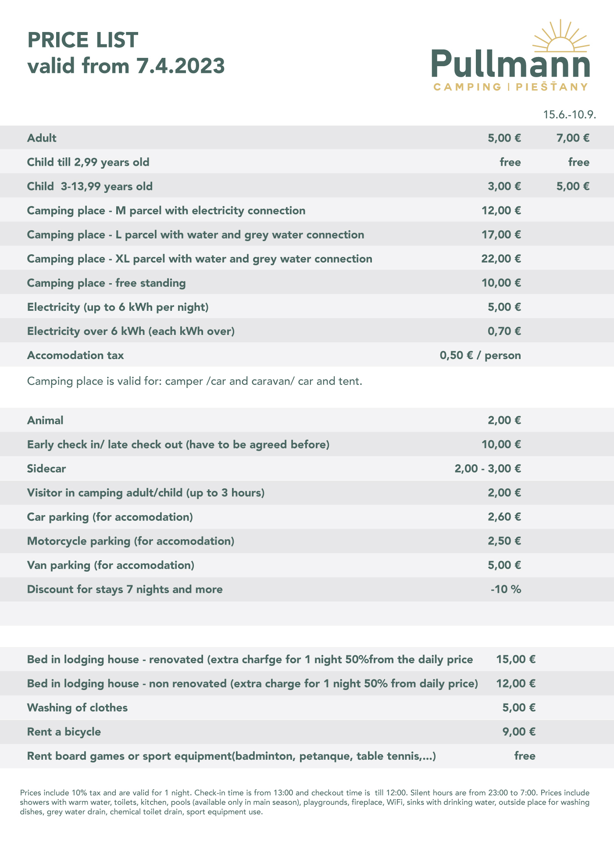Select the Animal 2,00 € price
This screenshot has height=868, width=614.
(x=504, y=420)
